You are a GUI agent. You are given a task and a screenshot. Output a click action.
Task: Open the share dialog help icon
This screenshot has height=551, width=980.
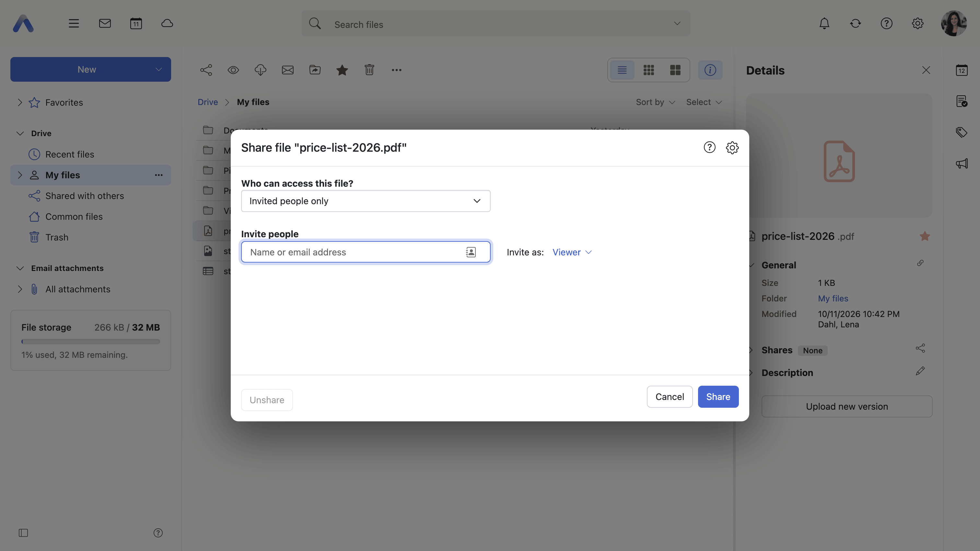pyautogui.click(x=709, y=147)
